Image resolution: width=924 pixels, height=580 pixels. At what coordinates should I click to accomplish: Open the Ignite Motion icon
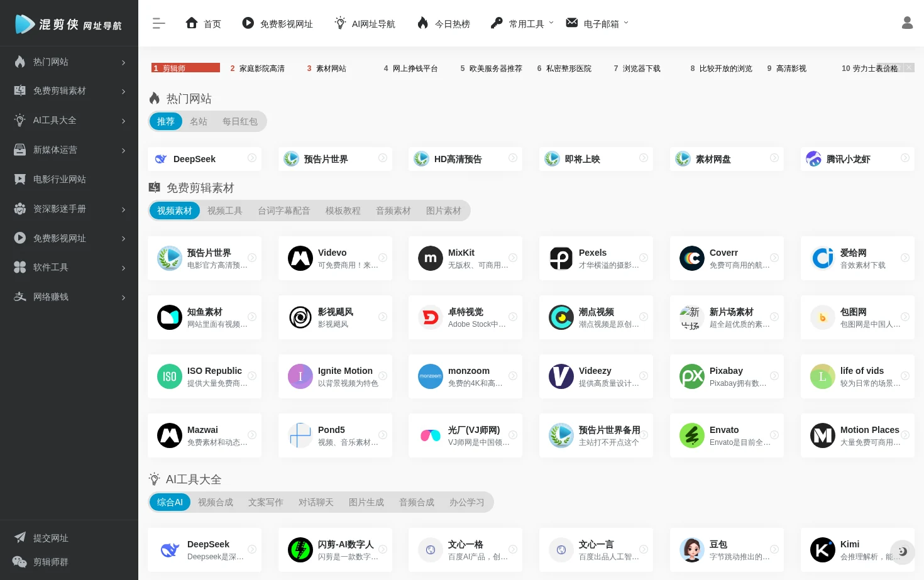[x=300, y=376]
